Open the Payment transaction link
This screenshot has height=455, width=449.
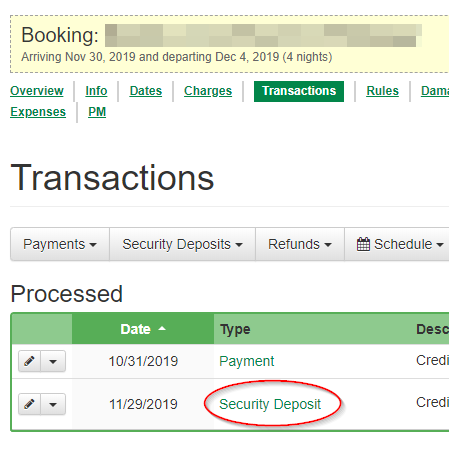(247, 361)
